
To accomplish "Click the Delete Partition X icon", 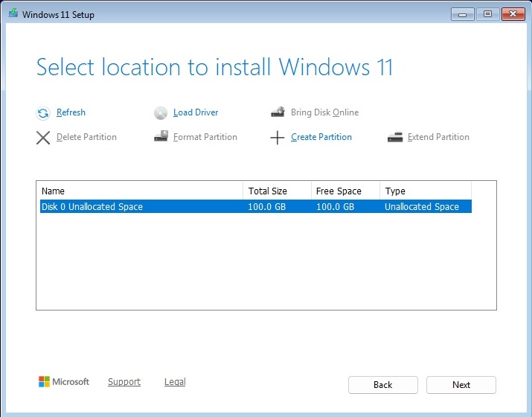I will coord(43,138).
